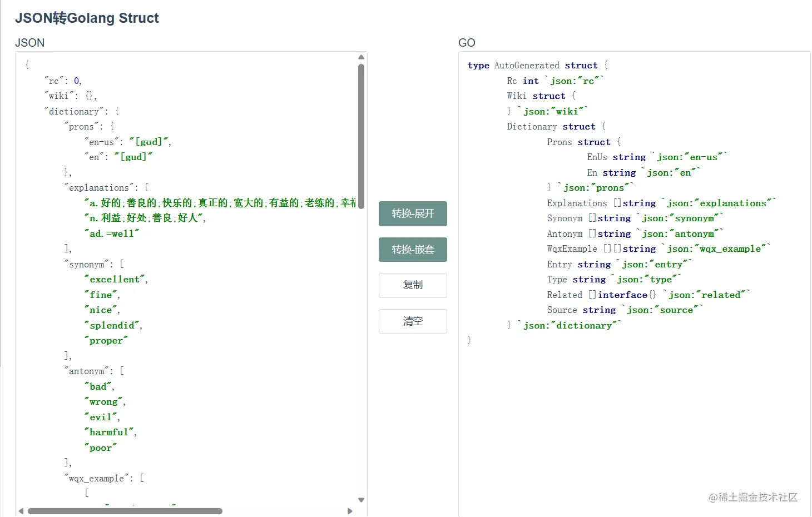
Task: Click the "Related []interface{}" field line
Action: (649, 295)
